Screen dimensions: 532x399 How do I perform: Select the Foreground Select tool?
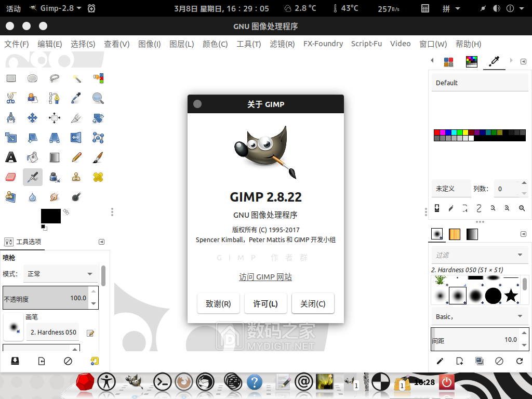(x=33, y=98)
